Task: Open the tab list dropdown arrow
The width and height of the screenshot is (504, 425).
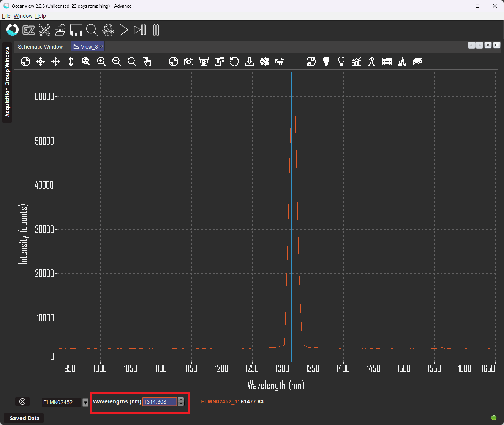Action: (488, 45)
